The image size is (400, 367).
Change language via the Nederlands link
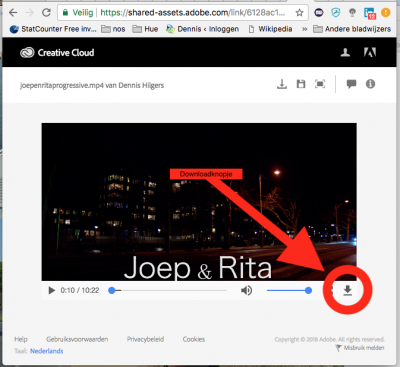[46, 351]
